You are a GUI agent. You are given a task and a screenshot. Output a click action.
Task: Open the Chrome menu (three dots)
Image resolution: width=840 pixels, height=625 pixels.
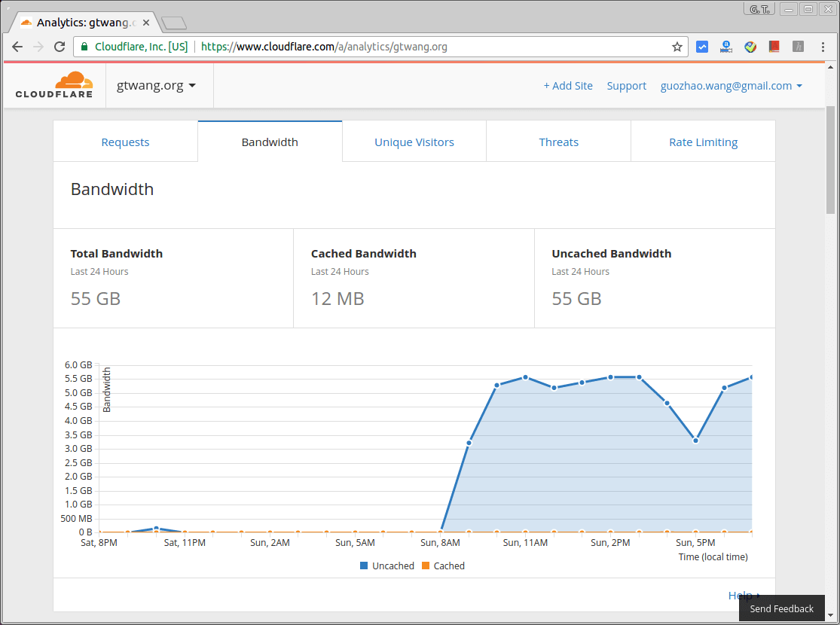click(x=823, y=47)
